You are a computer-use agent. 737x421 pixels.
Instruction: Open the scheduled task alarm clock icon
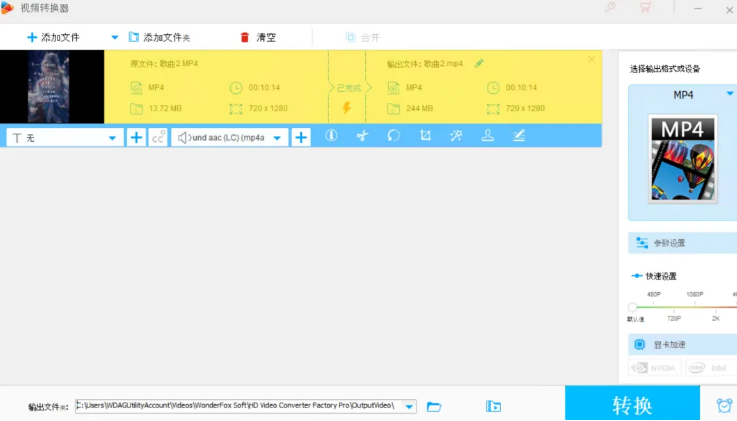coord(723,405)
